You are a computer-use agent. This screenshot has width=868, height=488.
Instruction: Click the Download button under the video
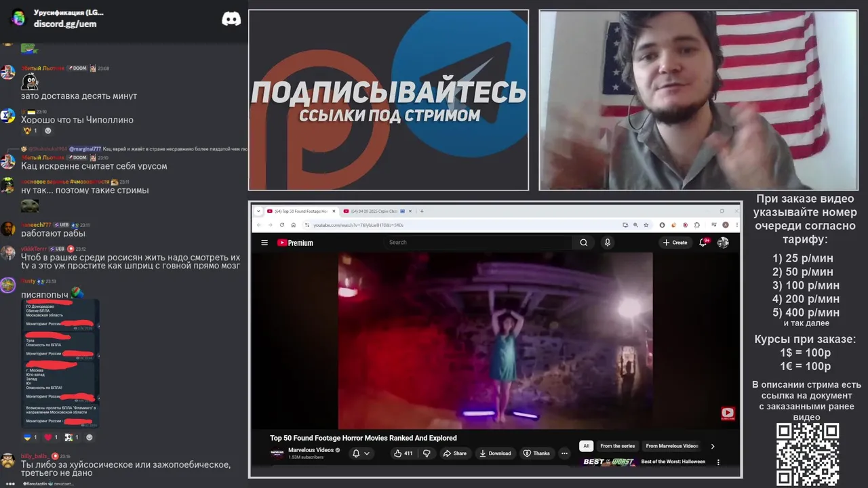495,453
